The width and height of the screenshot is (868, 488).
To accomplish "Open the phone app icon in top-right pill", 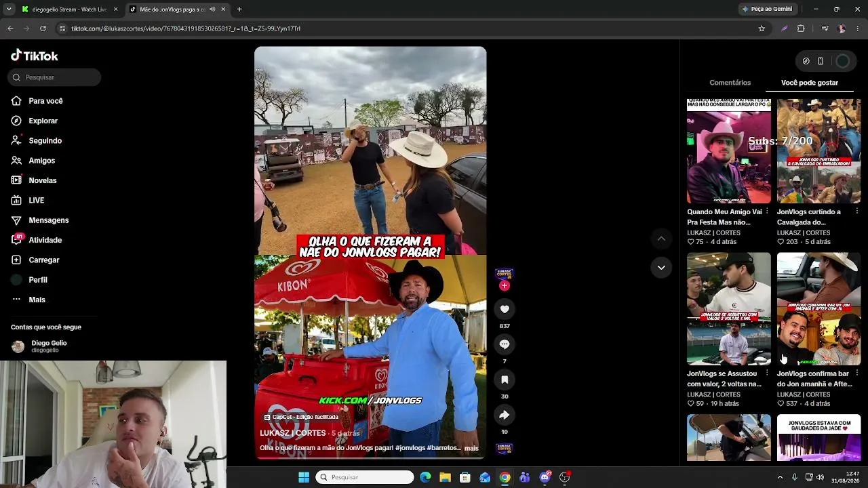I will coord(821,61).
